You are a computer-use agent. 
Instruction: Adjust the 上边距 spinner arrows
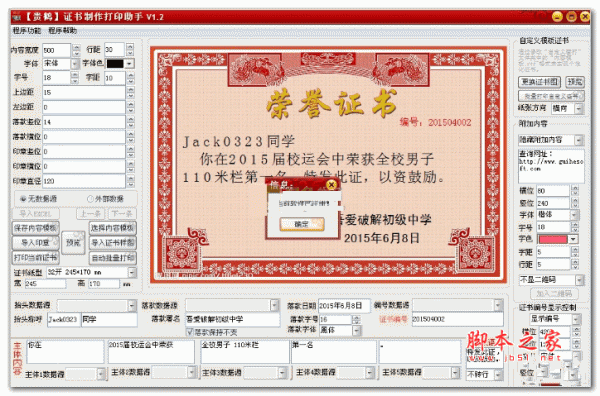131,93
